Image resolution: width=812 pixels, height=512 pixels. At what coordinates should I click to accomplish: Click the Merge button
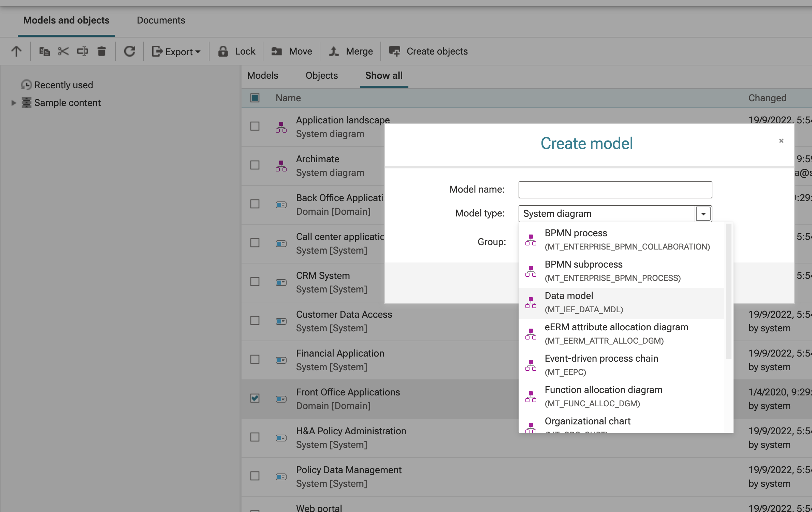coord(351,51)
